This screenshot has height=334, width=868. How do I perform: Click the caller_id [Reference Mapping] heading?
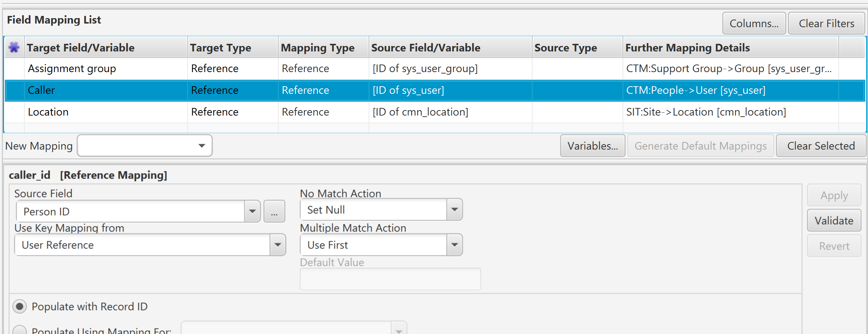coord(88,175)
